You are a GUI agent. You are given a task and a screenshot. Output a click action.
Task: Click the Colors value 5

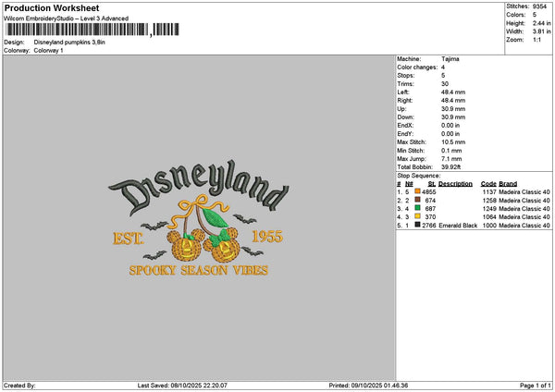coord(535,15)
